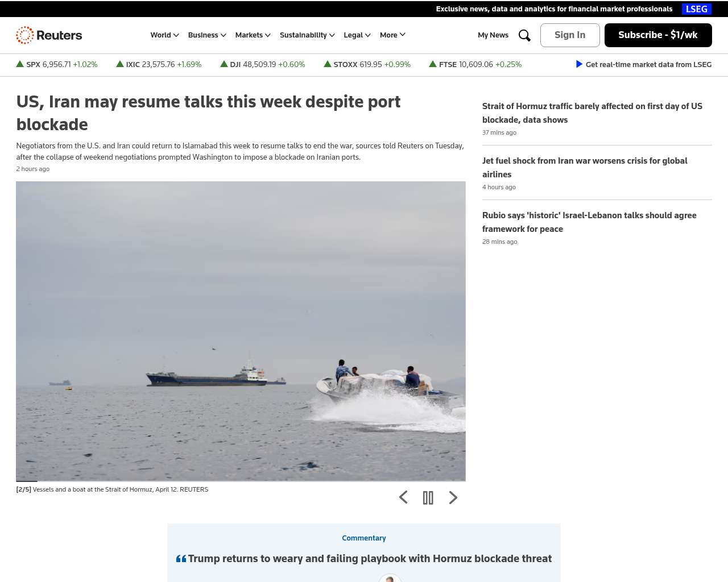
Task: Click the SPX 6,956.71 ticker
Action: 57,65
